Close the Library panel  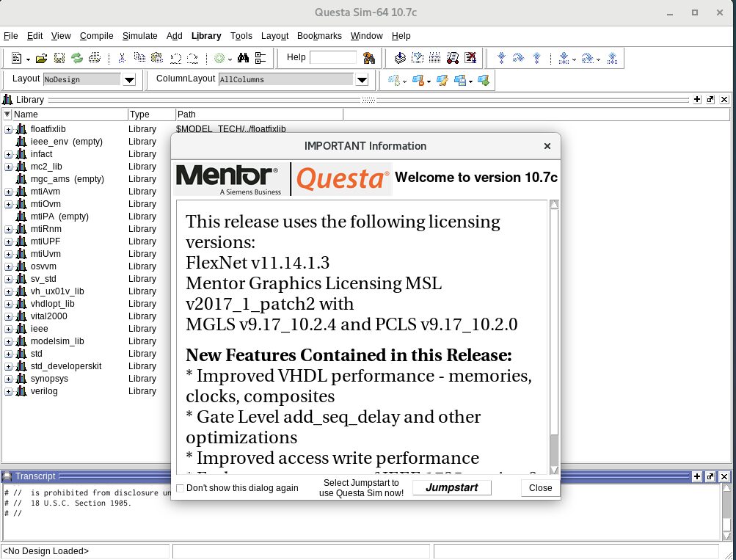(x=724, y=100)
